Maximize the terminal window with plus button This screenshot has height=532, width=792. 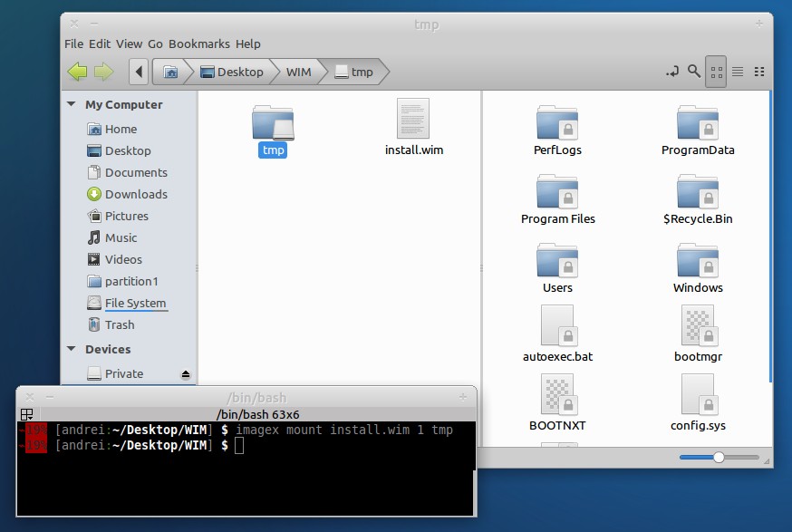(x=463, y=397)
